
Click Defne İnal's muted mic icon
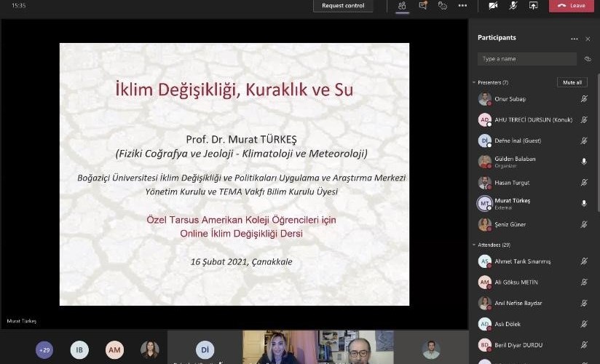[x=584, y=141]
